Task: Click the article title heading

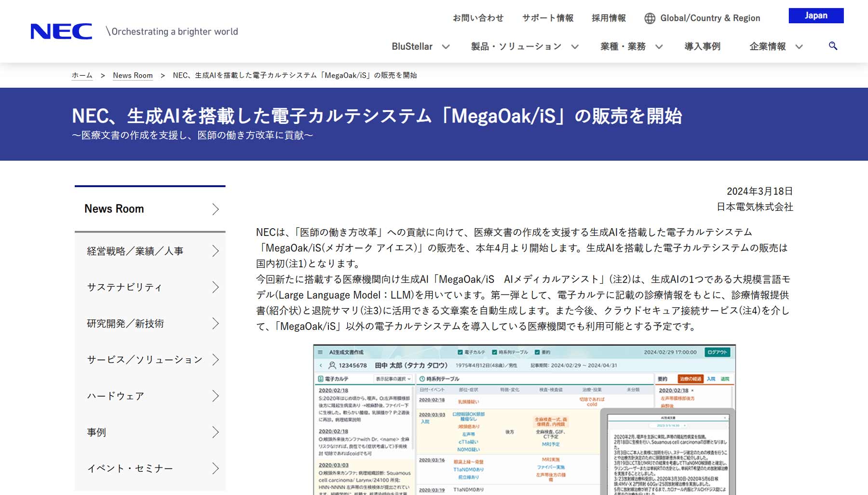Action: (377, 116)
